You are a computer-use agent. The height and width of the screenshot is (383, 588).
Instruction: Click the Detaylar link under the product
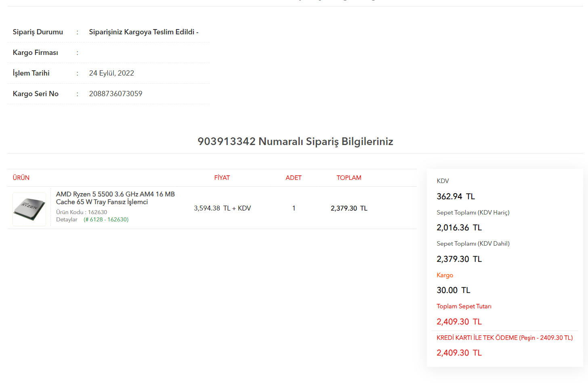coord(67,219)
